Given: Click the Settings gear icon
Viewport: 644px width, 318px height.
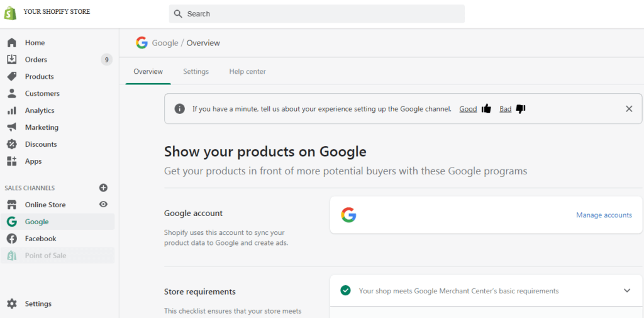Looking at the screenshot, I should click(12, 304).
